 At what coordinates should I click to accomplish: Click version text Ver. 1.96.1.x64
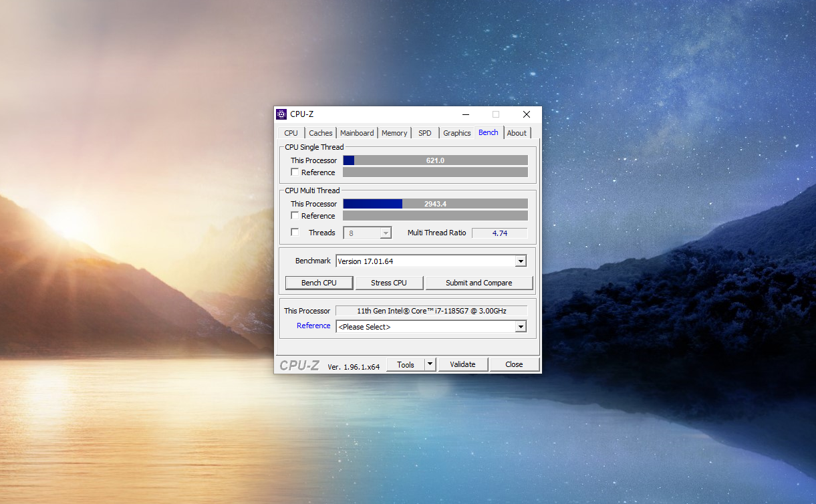(x=354, y=367)
